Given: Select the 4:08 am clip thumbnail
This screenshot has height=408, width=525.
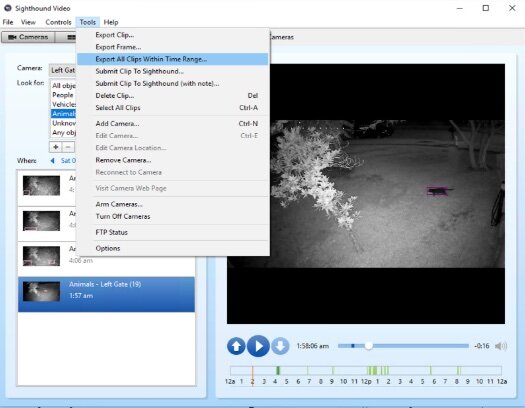Looking at the screenshot, I should coord(41,256).
